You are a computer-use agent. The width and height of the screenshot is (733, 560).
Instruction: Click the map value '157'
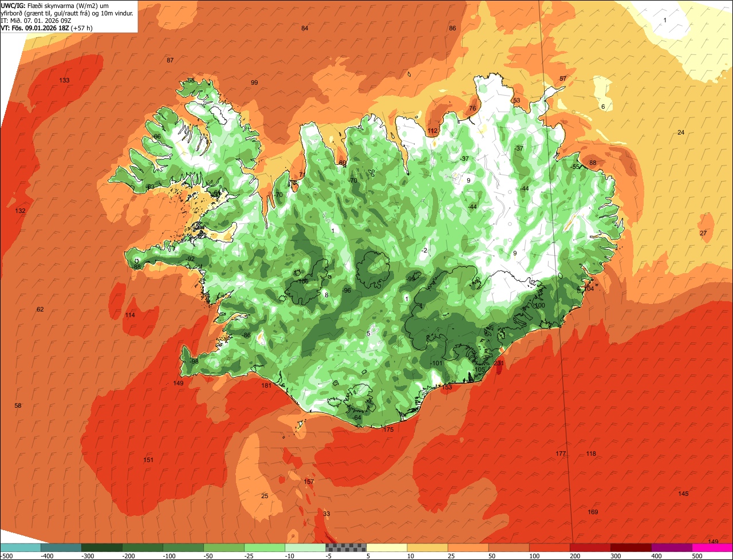[309, 482]
